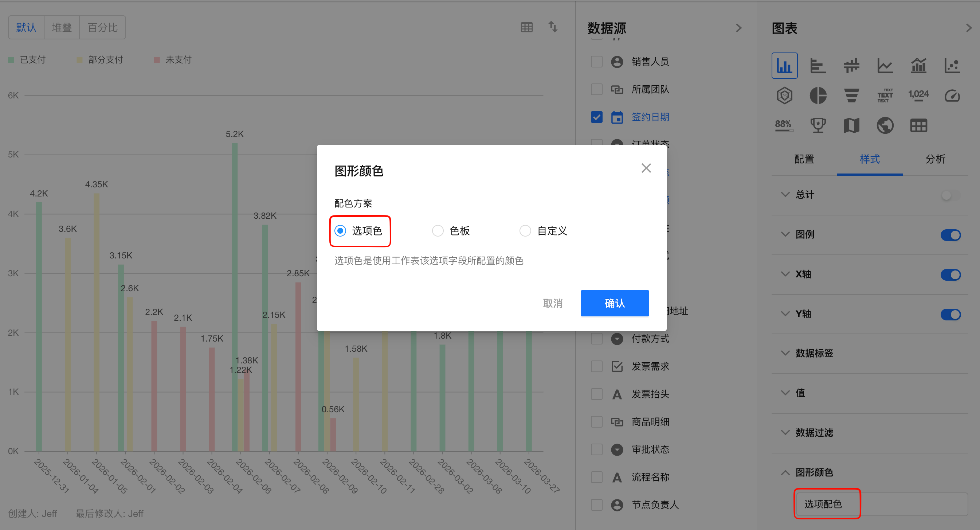Click 取消 to dismiss dialog
The image size is (980, 530).
[552, 303]
